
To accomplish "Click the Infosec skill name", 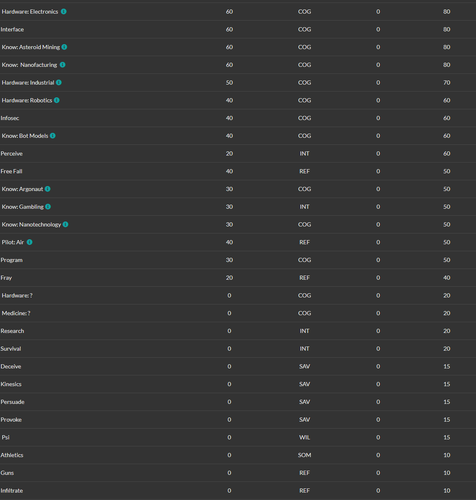I will tap(10, 118).
